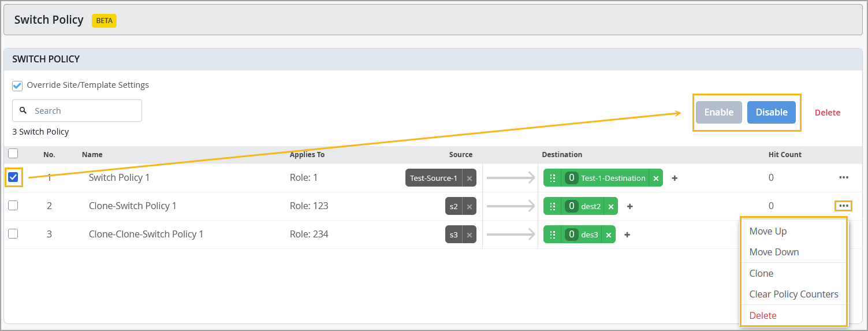868x331 pixels.
Task: Check the Clone-Clone-Switch Policy 1 row checkbox
Action: 13,234
